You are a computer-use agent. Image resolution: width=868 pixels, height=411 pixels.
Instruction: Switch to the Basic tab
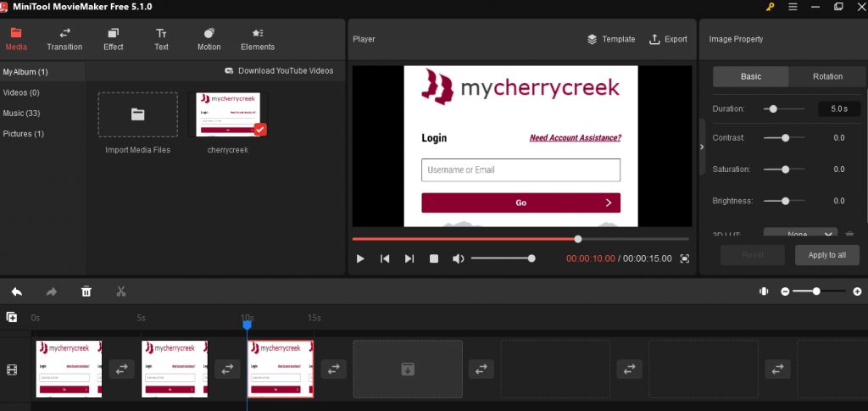point(751,76)
